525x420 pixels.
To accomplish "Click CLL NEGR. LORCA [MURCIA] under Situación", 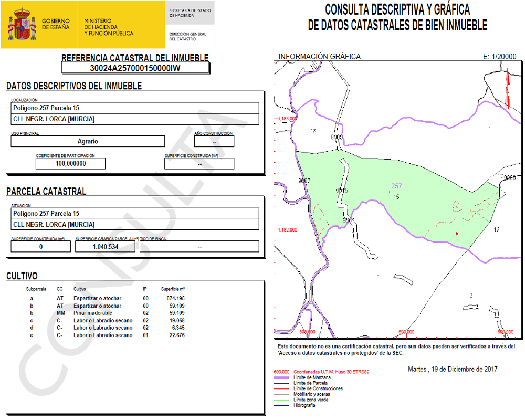I will pos(135,225).
